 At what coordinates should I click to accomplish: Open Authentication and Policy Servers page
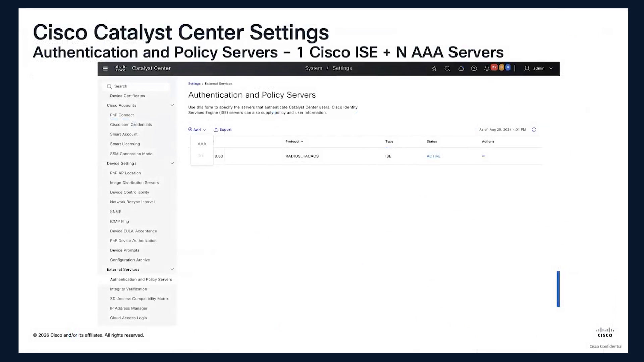[x=141, y=279]
